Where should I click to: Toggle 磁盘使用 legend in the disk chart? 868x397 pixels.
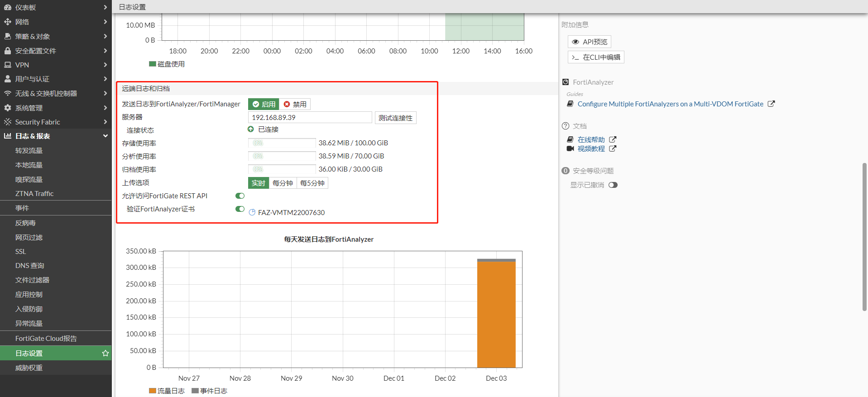tap(167, 64)
